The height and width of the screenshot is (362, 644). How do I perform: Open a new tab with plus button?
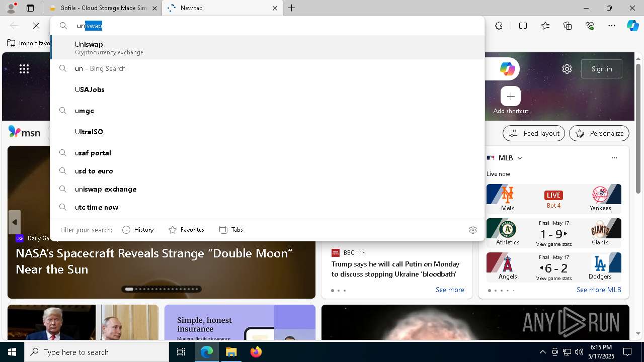pyautogui.click(x=292, y=8)
